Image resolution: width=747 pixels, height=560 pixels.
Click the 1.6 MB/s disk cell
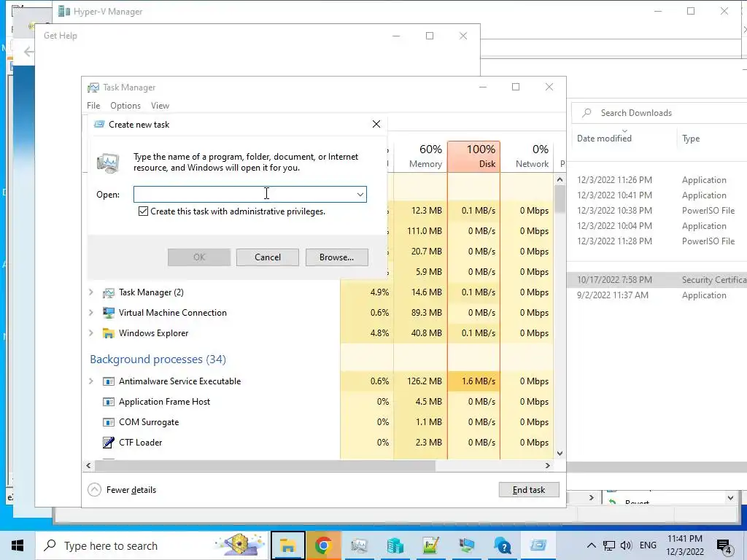pos(474,381)
